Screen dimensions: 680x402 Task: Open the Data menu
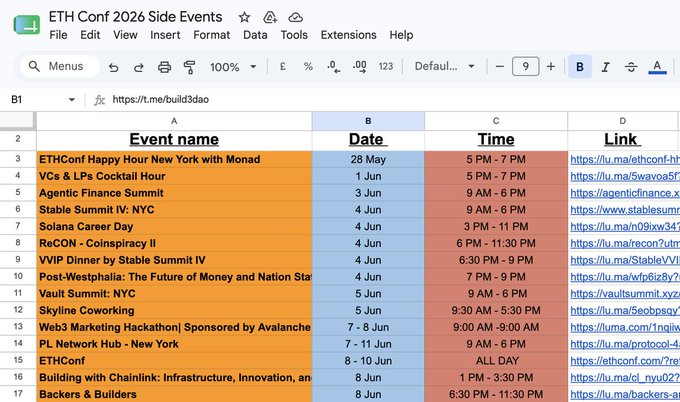pos(255,35)
